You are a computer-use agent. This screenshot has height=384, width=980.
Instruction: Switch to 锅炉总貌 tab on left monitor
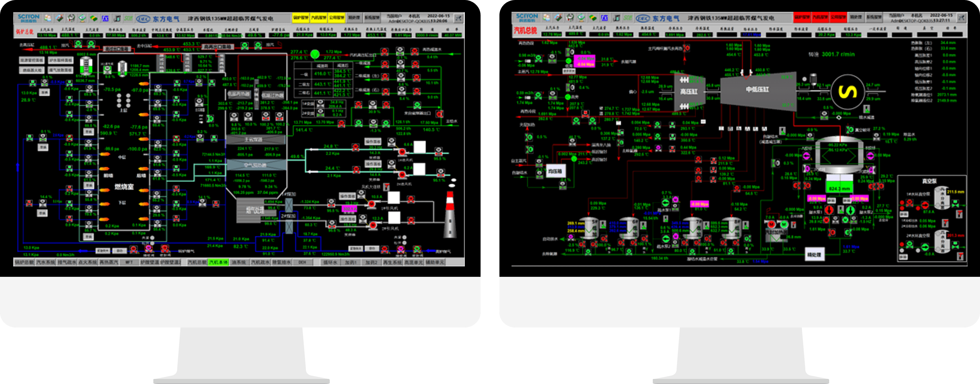click(24, 262)
